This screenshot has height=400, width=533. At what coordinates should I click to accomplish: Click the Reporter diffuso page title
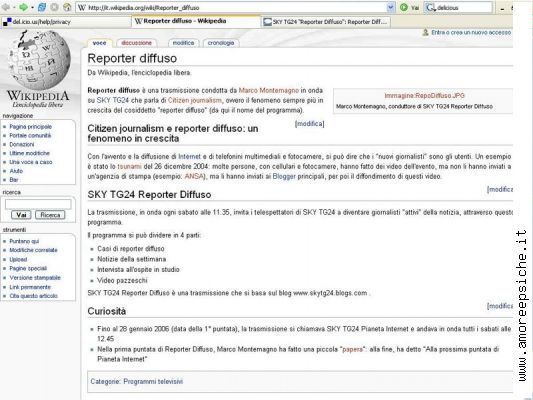tap(132, 58)
